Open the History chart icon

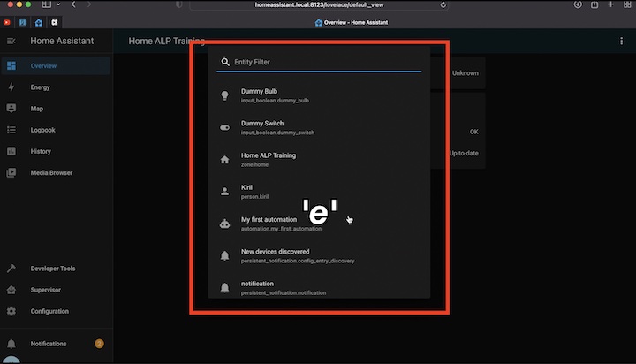(11, 151)
